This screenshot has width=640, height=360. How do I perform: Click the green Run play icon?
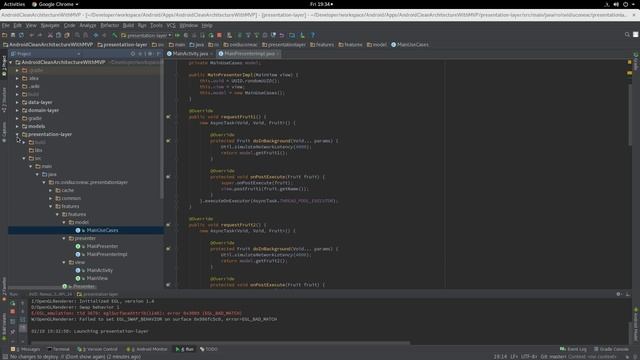(178, 36)
